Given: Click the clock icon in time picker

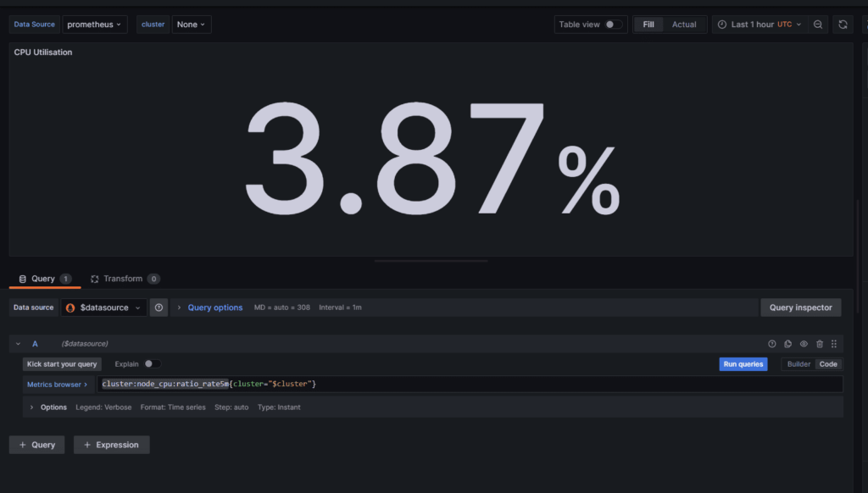Looking at the screenshot, I should 722,25.
